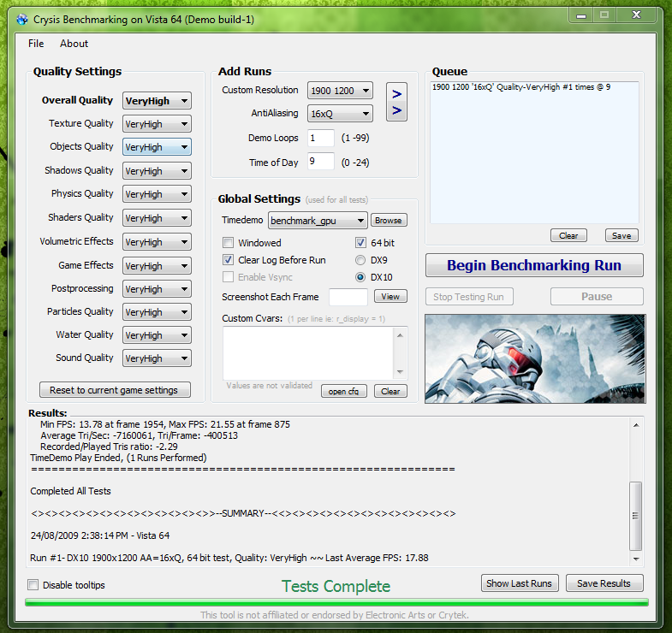
Task: Open the Volumetric Effects dropdown
Action: [157, 242]
